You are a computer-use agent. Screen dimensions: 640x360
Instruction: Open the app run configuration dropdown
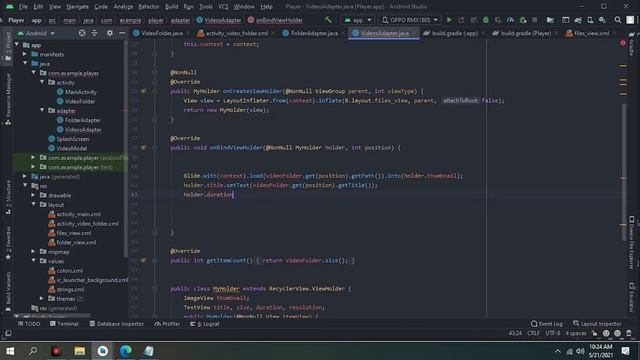coord(358,20)
